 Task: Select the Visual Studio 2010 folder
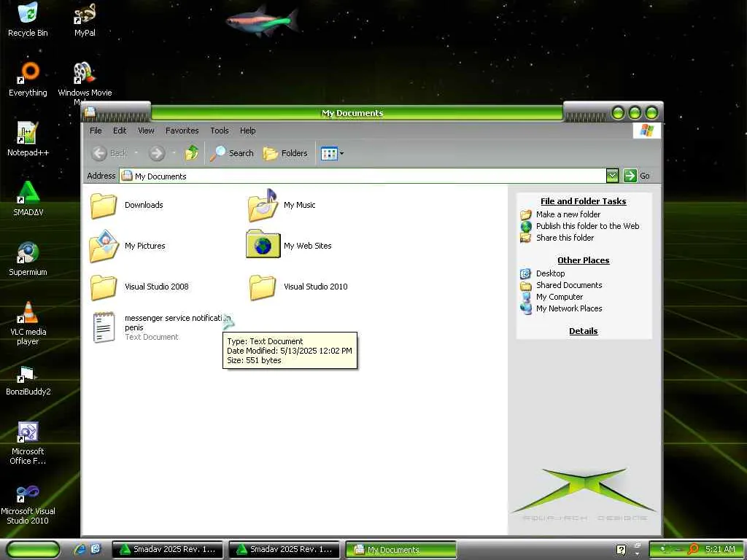pyautogui.click(x=298, y=287)
